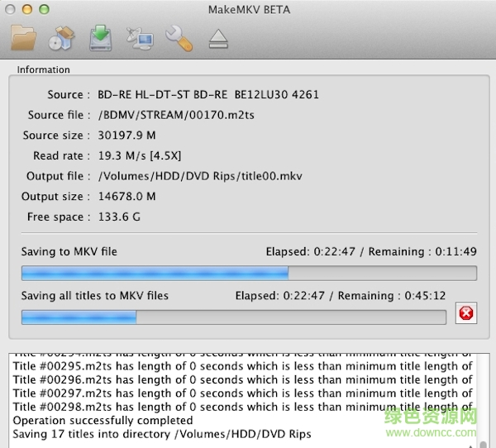
Task: Click the MakeMKV BETA title bar
Action: [x=248, y=8]
